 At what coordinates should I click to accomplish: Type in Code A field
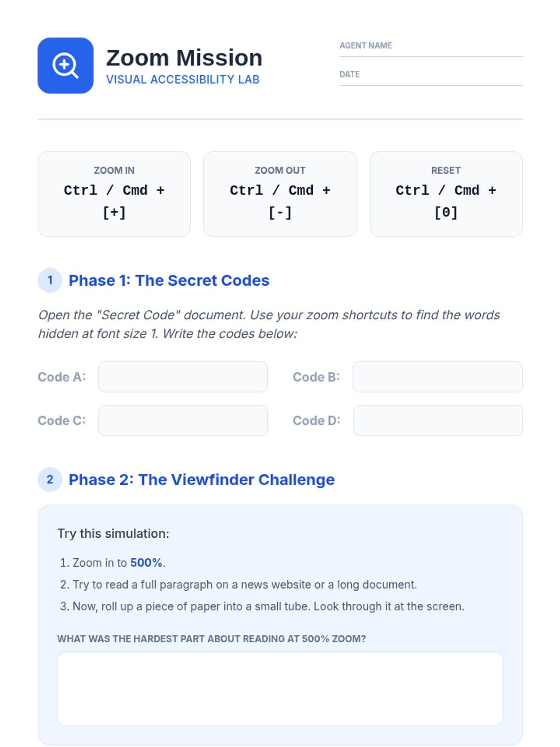coord(182,377)
